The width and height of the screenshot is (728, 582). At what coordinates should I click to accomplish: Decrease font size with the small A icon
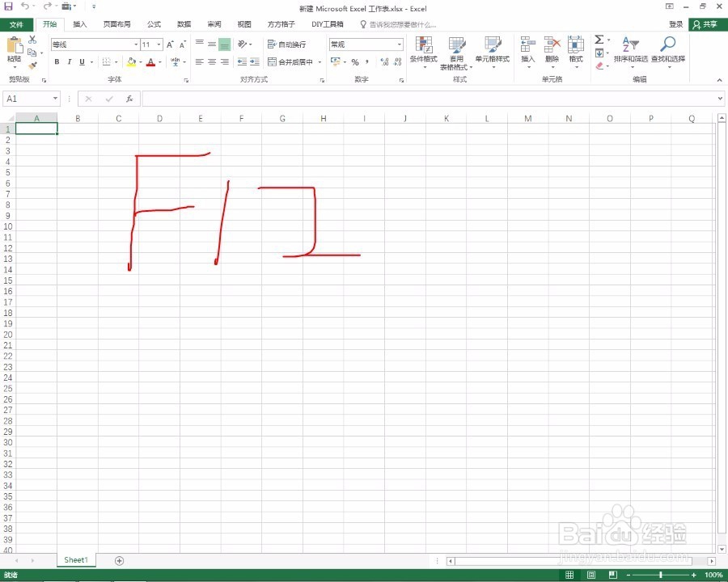[183, 44]
